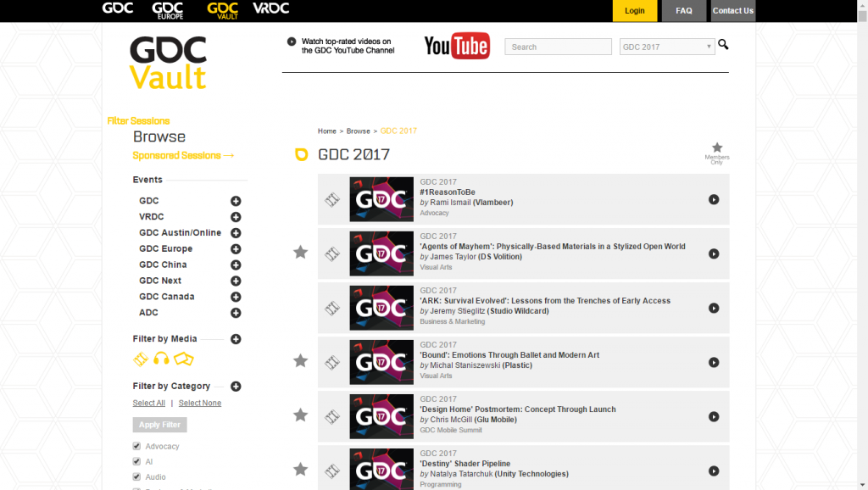Click the Login button
The width and height of the screenshot is (868, 490).
coord(634,10)
